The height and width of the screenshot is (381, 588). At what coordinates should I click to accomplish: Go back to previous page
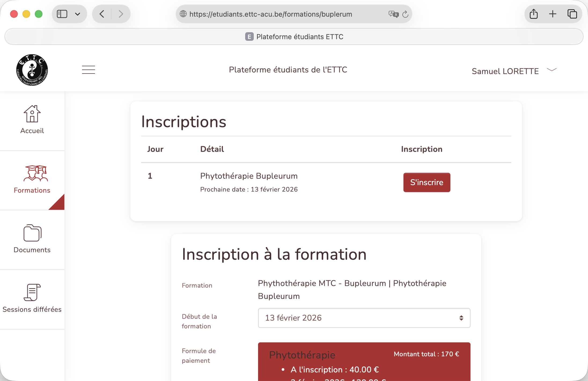(102, 14)
